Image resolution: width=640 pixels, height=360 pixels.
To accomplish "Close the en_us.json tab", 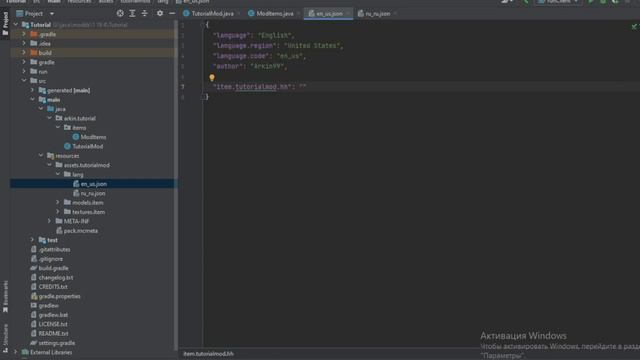I will coord(348,14).
